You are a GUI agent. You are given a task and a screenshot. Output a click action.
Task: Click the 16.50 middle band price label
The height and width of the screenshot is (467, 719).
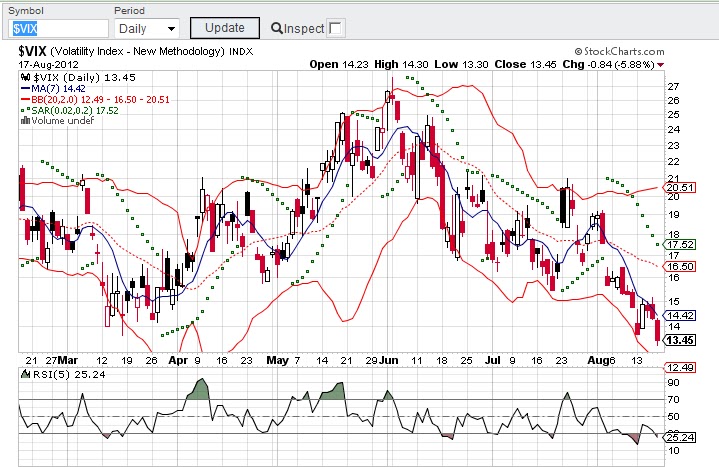tap(680, 267)
